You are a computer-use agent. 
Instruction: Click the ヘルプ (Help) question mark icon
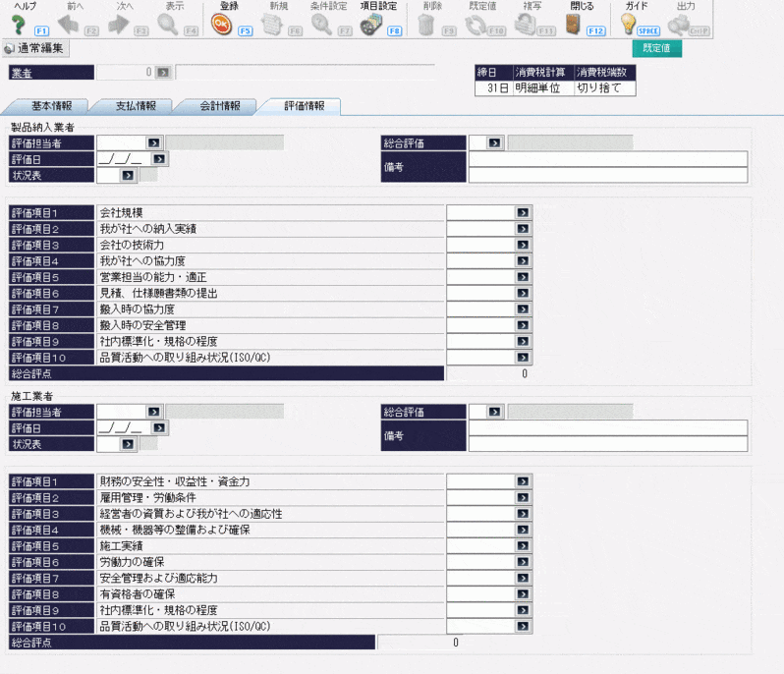tap(19, 24)
